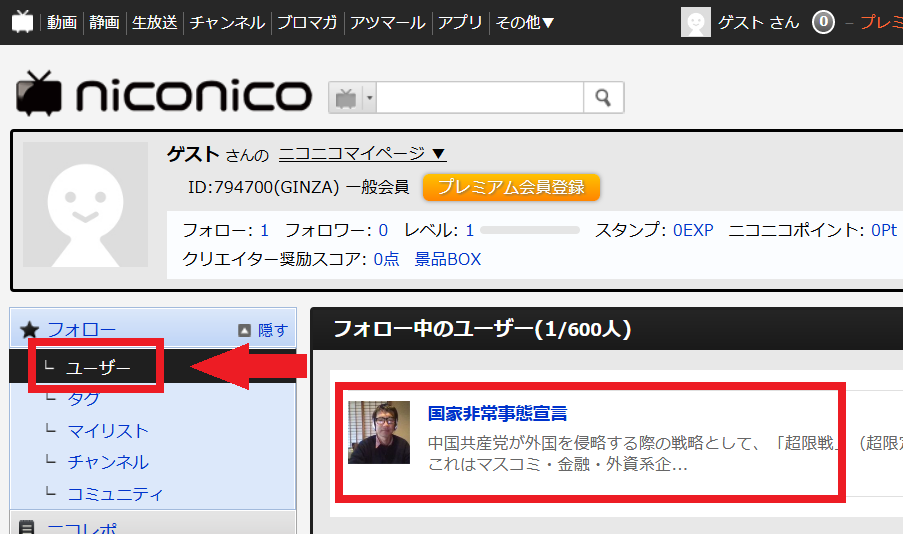The height and width of the screenshot is (534, 903).
Task: Select チャンネル in follow sidebar
Action: pyautogui.click(x=108, y=462)
